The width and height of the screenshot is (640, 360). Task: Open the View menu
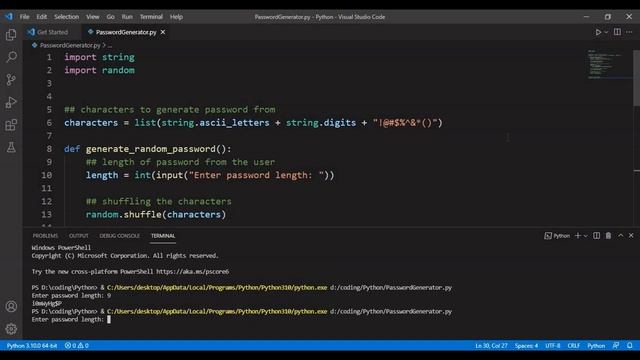[x=93, y=17]
